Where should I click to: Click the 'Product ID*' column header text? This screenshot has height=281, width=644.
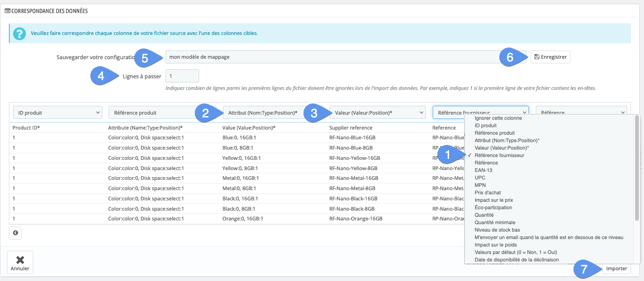tap(26, 128)
